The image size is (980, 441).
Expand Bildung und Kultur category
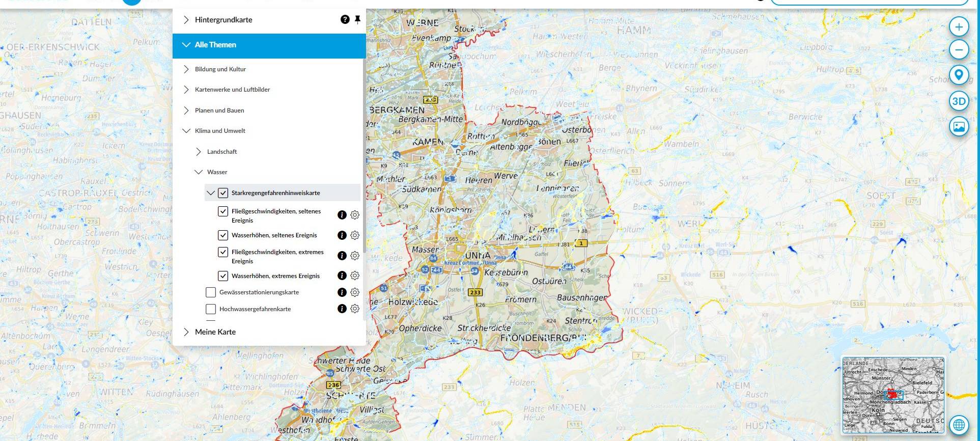click(x=186, y=69)
